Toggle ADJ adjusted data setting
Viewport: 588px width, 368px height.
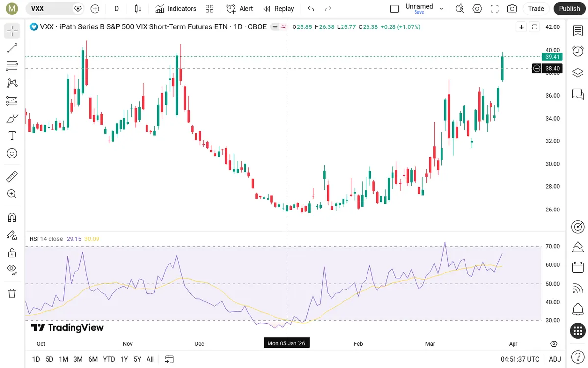click(x=555, y=359)
